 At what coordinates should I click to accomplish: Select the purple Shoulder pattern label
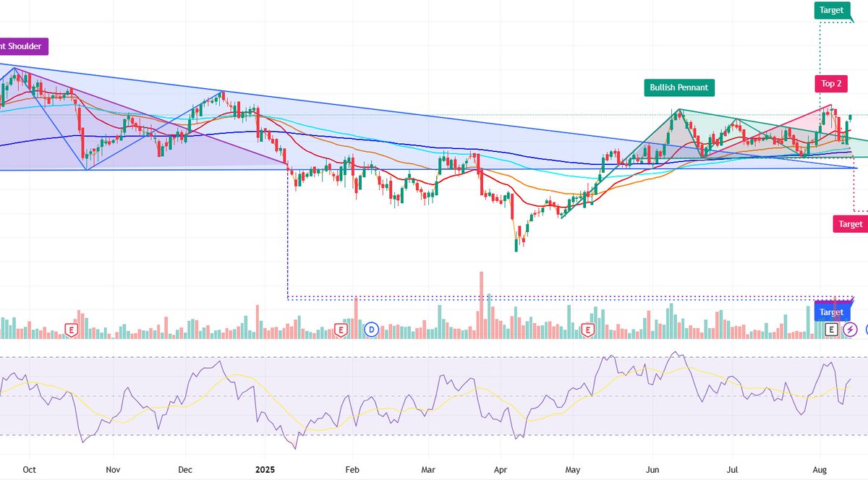[x=23, y=46]
